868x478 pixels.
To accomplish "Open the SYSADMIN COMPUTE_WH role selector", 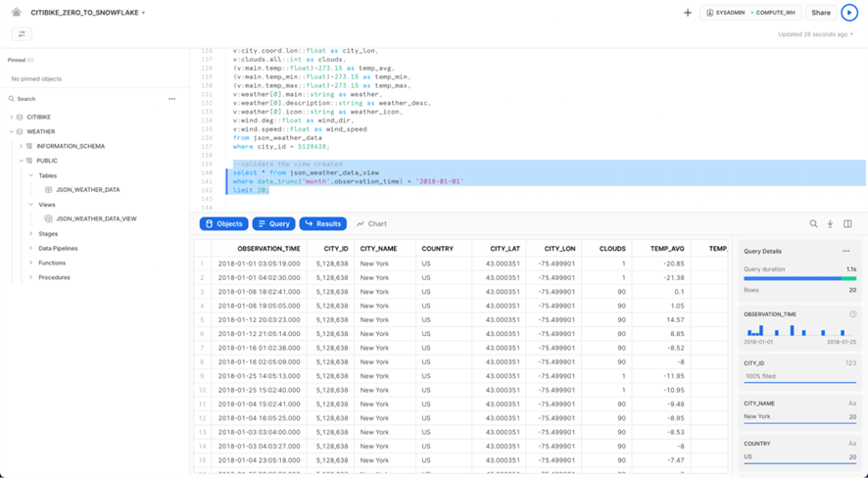I will (751, 13).
